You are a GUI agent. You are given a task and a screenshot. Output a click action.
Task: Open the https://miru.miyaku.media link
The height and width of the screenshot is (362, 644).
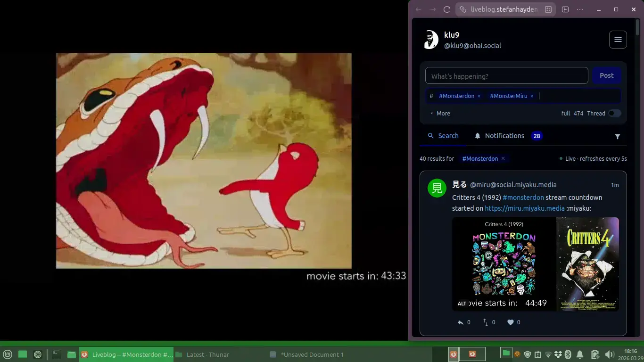point(525,208)
